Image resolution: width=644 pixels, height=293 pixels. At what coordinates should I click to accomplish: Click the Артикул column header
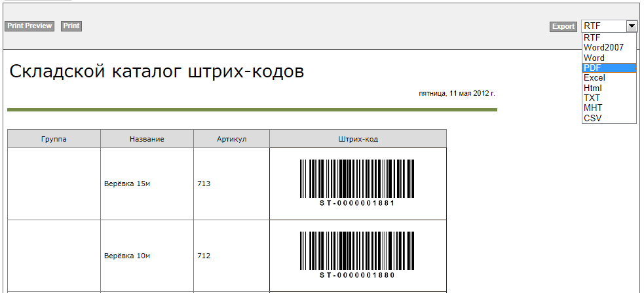pyautogui.click(x=231, y=139)
